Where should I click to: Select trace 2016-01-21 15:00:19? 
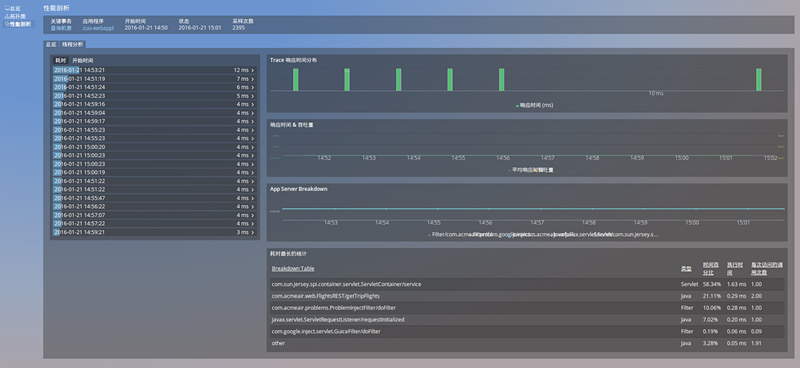click(x=154, y=173)
